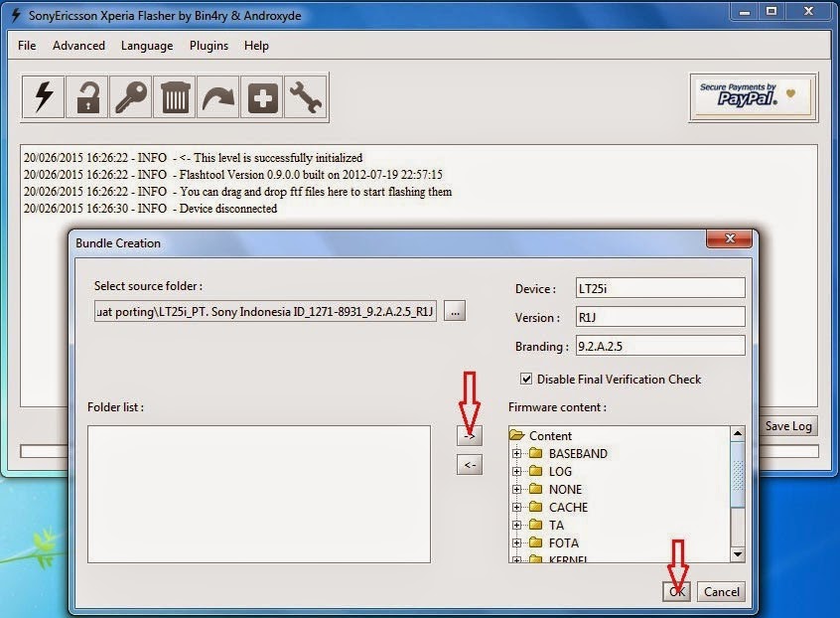Click the Device field containing LT25i
This screenshot has width=840, height=618.
click(x=660, y=288)
